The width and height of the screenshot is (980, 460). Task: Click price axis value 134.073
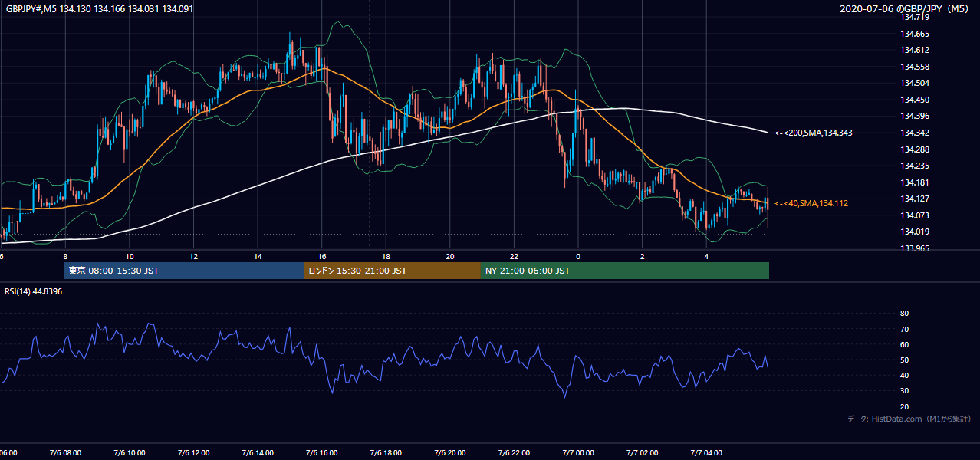coord(914,215)
